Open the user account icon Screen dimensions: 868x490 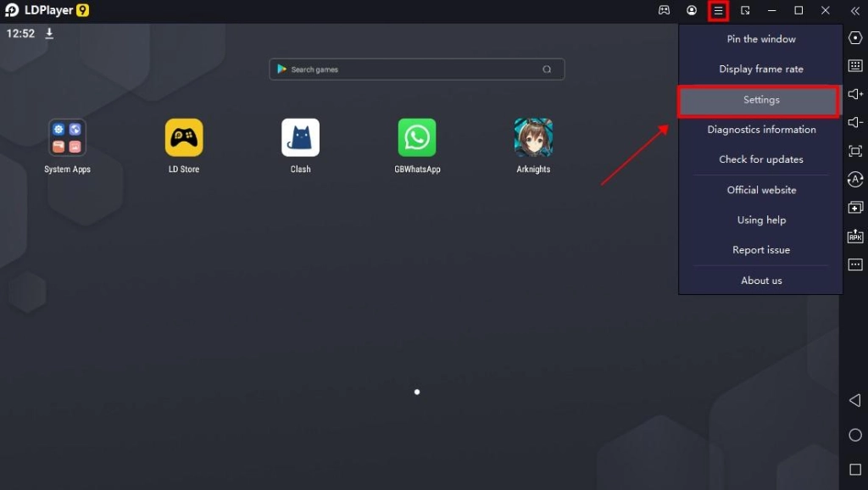point(692,10)
